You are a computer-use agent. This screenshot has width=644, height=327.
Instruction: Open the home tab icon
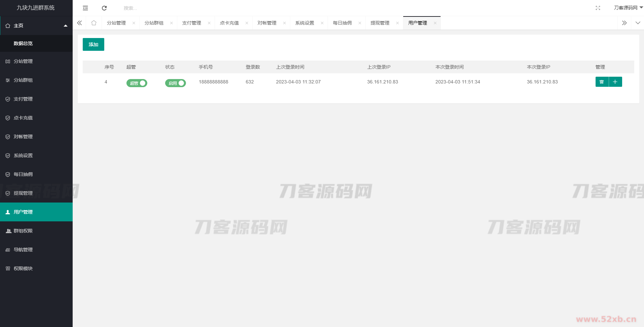click(x=94, y=23)
